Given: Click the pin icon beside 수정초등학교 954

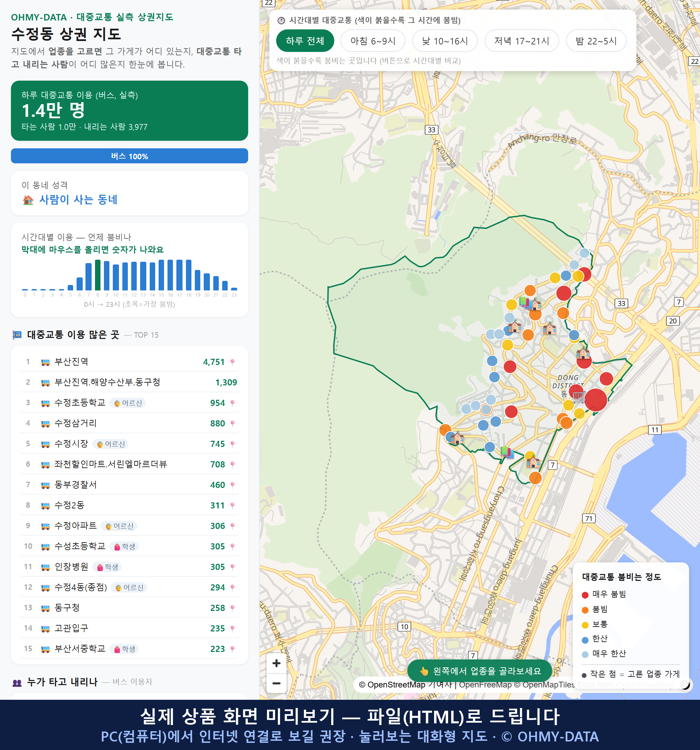Looking at the screenshot, I should (232, 403).
